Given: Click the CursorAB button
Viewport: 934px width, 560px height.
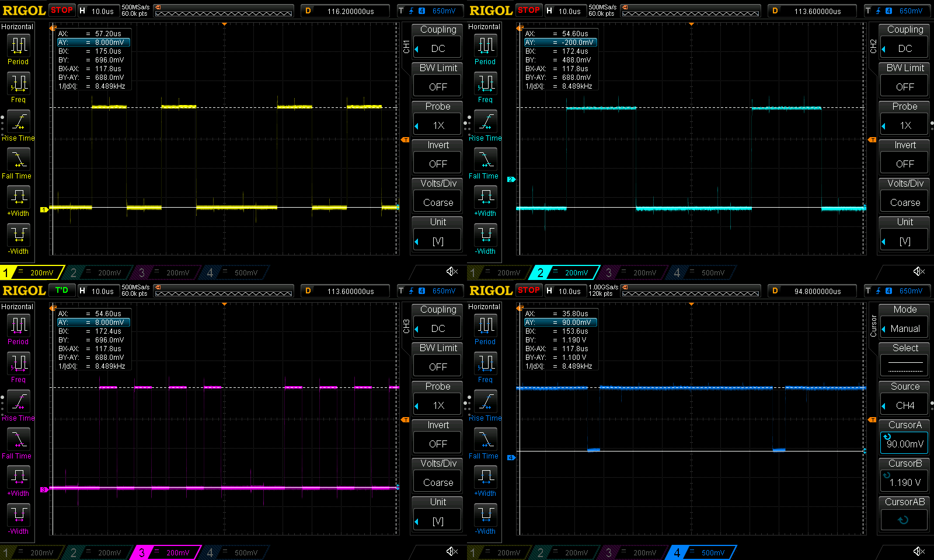Looking at the screenshot, I should [x=905, y=514].
